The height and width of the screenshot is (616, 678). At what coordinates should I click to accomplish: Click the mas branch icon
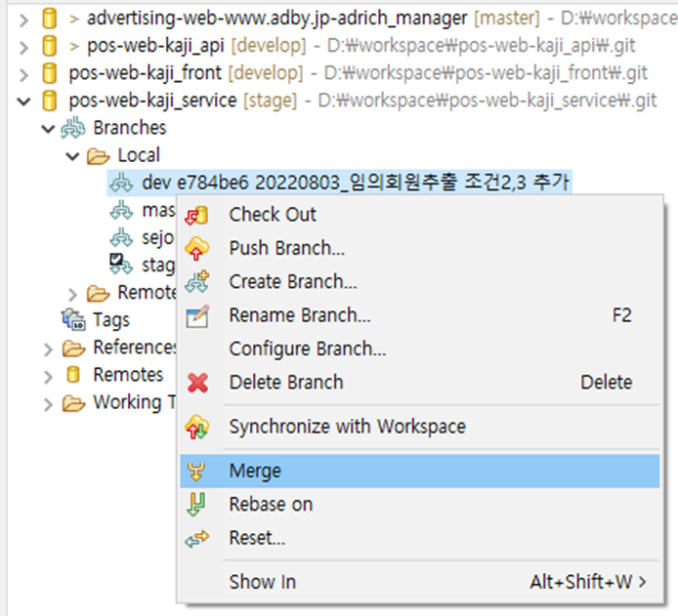[x=121, y=211]
